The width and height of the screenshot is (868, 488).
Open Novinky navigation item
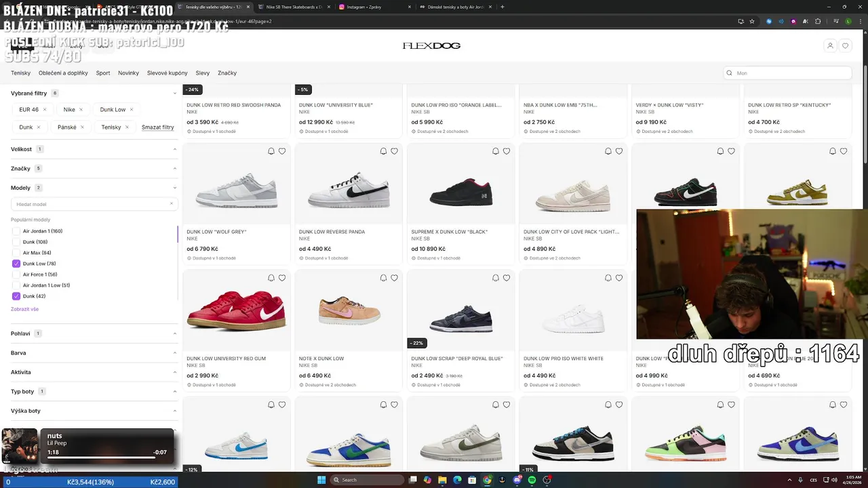pos(128,73)
